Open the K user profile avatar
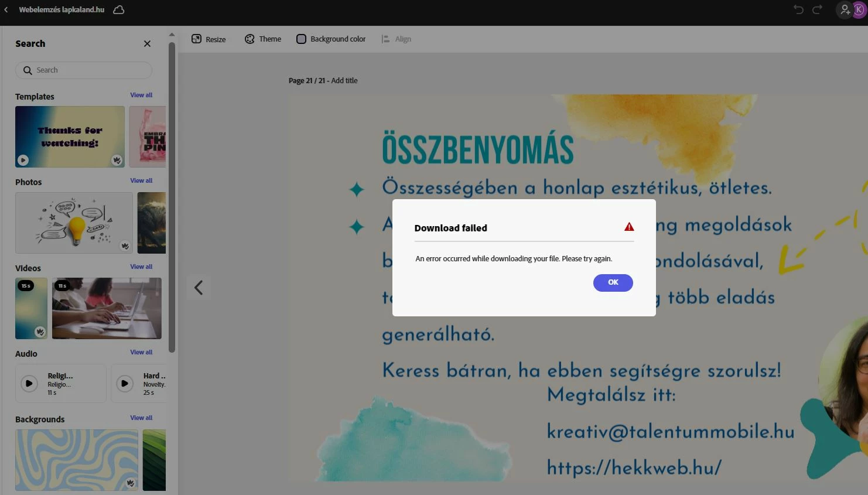Screen dimensions: 868x495 click(x=859, y=9)
